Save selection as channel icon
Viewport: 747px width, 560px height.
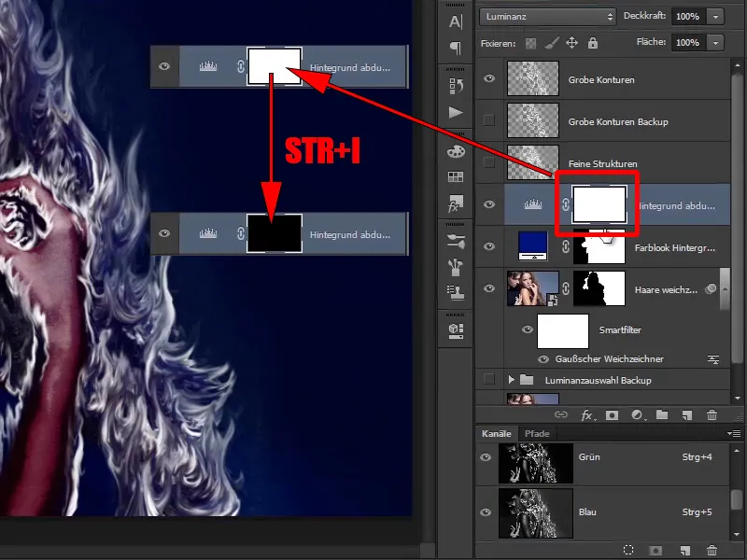click(x=656, y=551)
